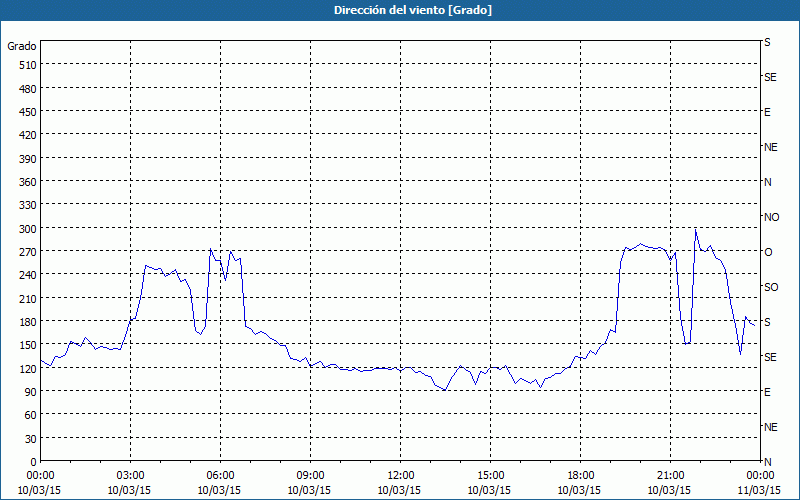Viewport: 800px width, 500px height.
Task: Select the 420 tick label
Action: tap(29, 136)
